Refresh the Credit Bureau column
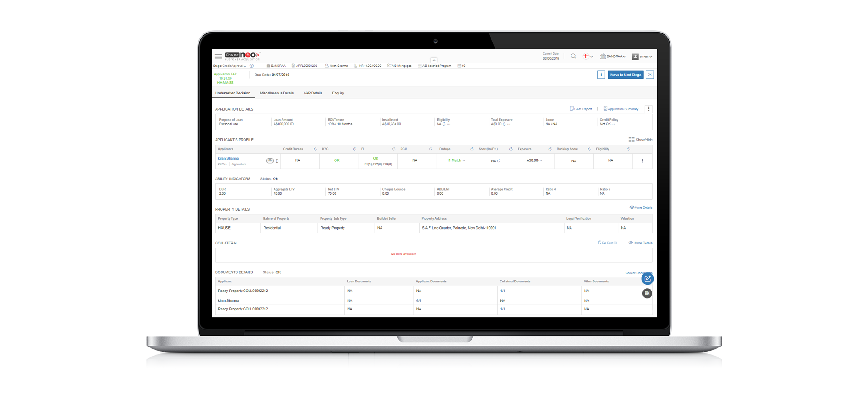Viewport: 868px width, 399px height. tap(315, 149)
